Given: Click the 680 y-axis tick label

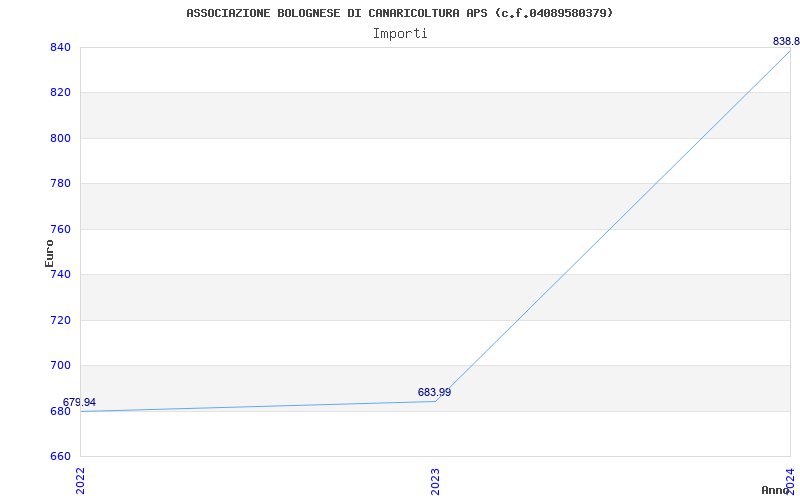Looking at the screenshot, I should [60, 411].
